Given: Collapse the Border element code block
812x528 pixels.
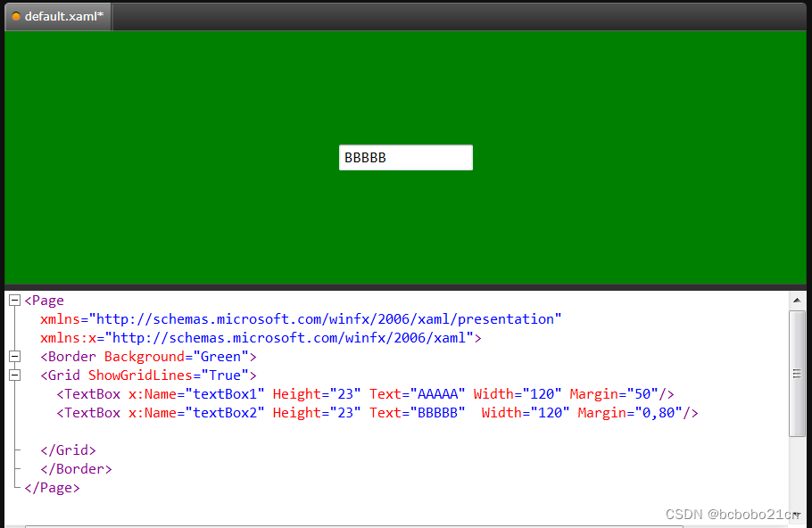Looking at the screenshot, I should [13, 356].
